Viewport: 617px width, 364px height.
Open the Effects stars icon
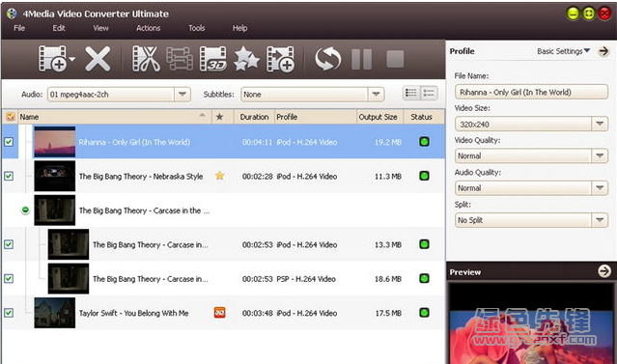pos(246,59)
